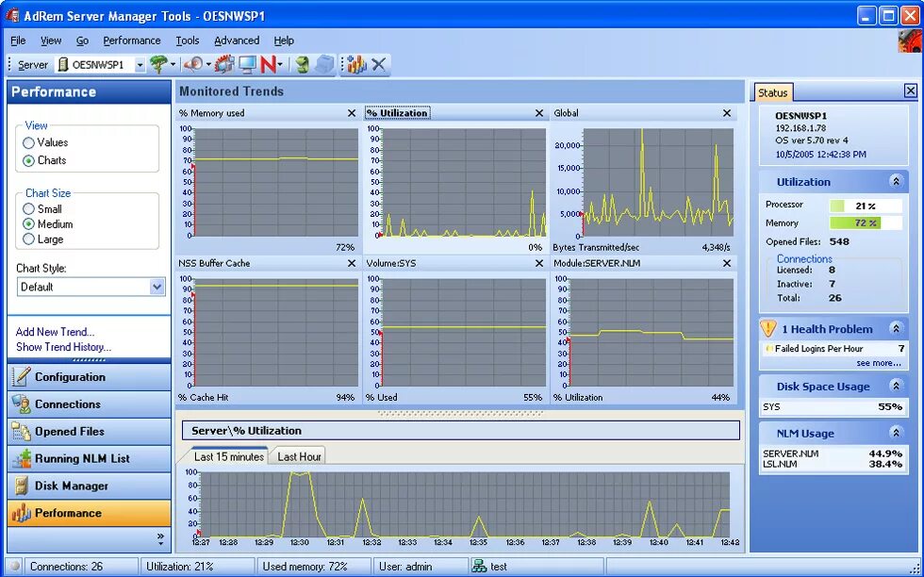Open the Chart Style dropdown
This screenshot has width=924, height=577.
(x=157, y=287)
